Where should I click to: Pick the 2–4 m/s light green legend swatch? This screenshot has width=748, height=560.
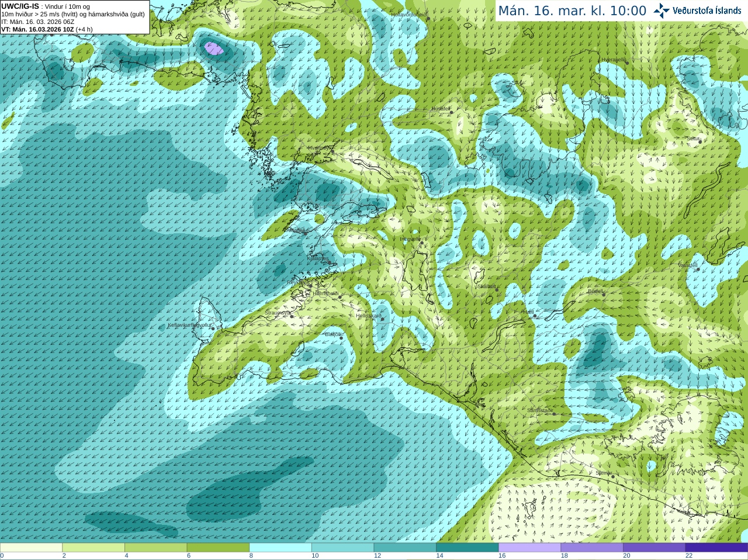(93, 547)
